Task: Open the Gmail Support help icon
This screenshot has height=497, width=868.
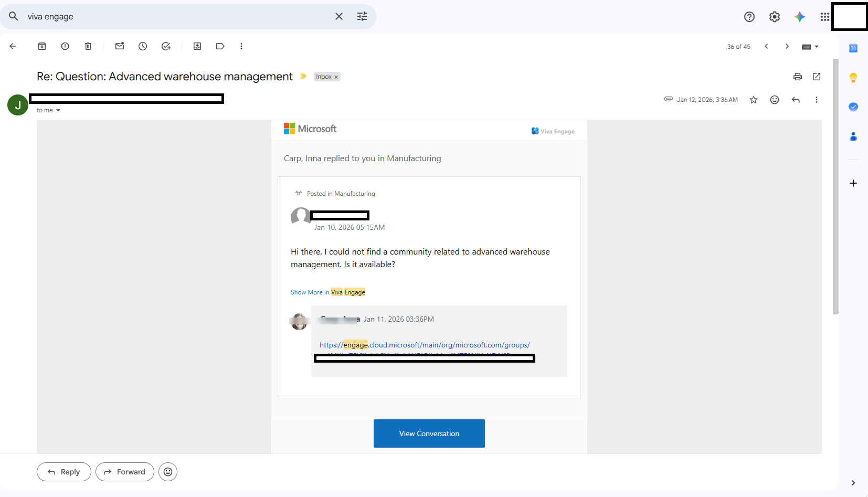Action: (x=749, y=17)
